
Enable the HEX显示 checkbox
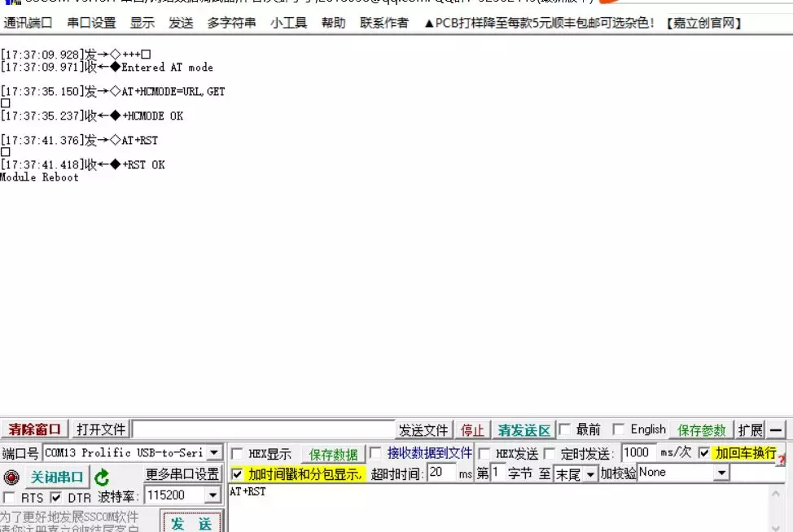[x=237, y=454]
